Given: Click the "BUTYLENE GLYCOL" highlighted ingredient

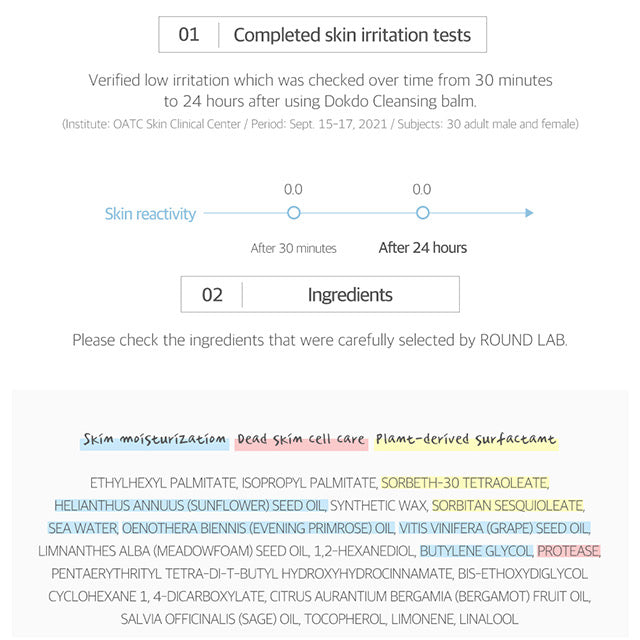Looking at the screenshot, I should (x=476, y=550).
